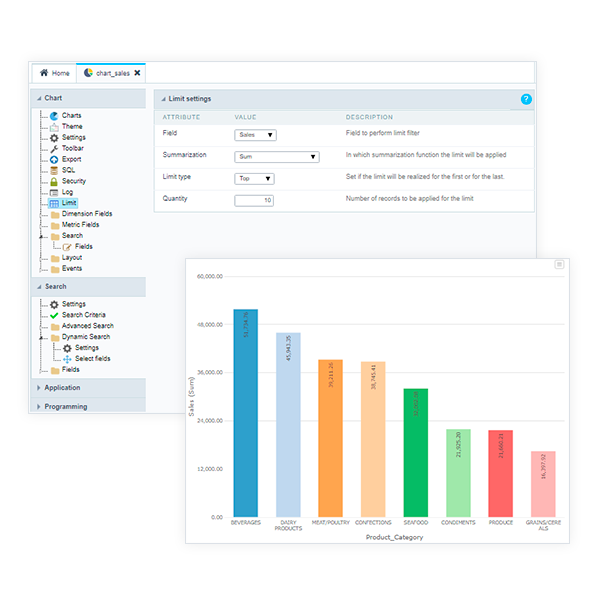Expand the Programming section
Screen dimensions: 600x600
[x=65, y=406]
